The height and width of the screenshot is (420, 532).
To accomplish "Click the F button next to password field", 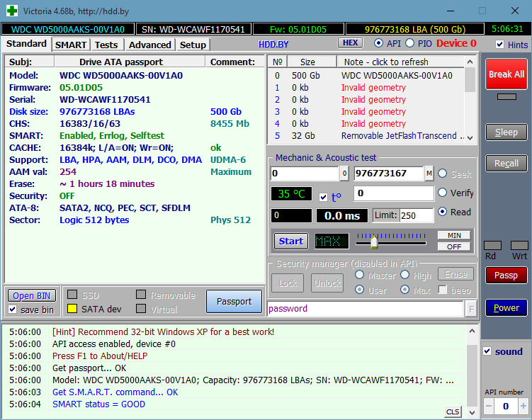I will [x=471, y=309].
